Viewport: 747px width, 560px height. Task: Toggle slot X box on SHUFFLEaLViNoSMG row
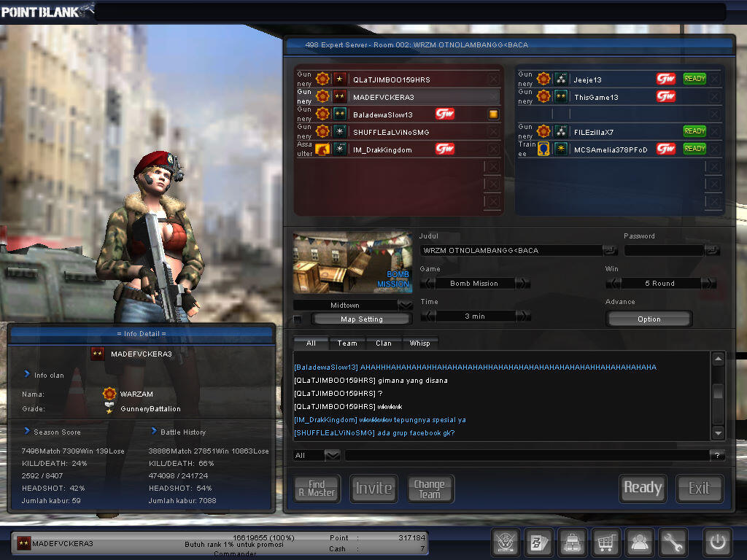(494, 132)
